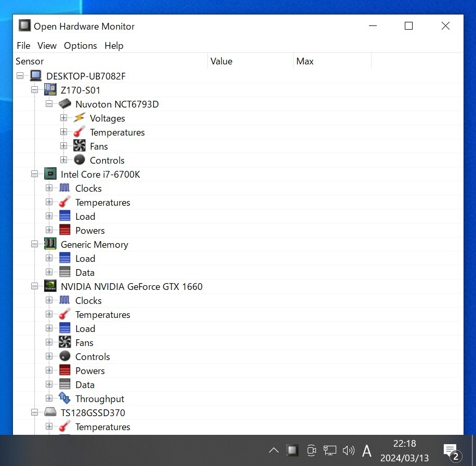Collapse the Nuvoton NCT6793D node

49,104
